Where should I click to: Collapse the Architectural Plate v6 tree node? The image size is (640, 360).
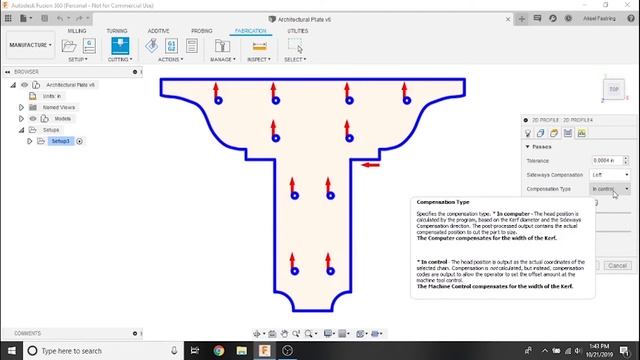coord(13,85)
